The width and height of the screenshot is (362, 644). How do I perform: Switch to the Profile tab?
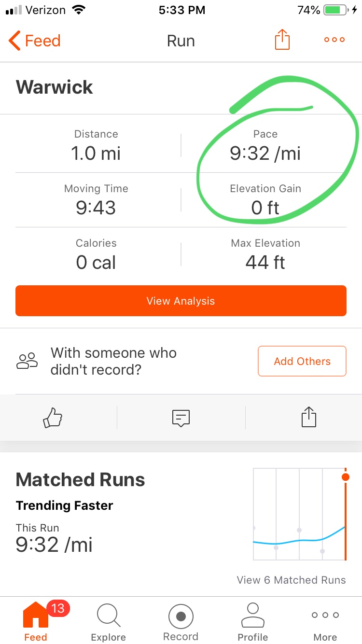point(253,620)
